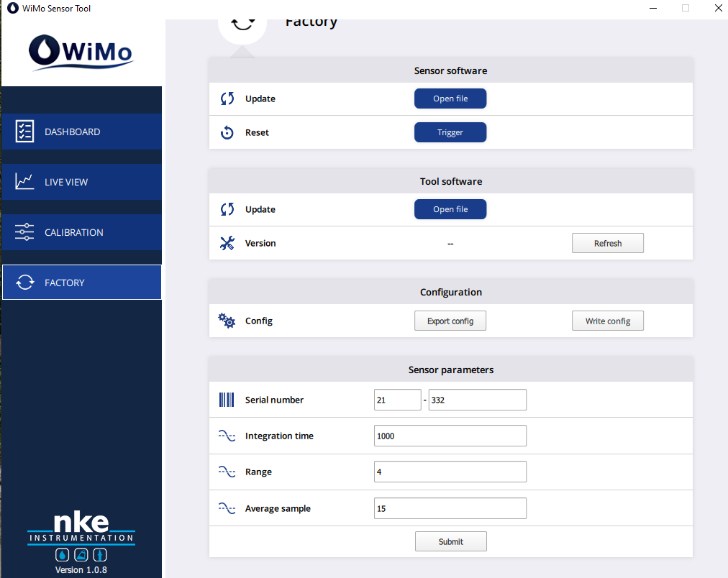Click the Integration time label
The height and width of the screenshot is (578, 728).
pos(280,436)
